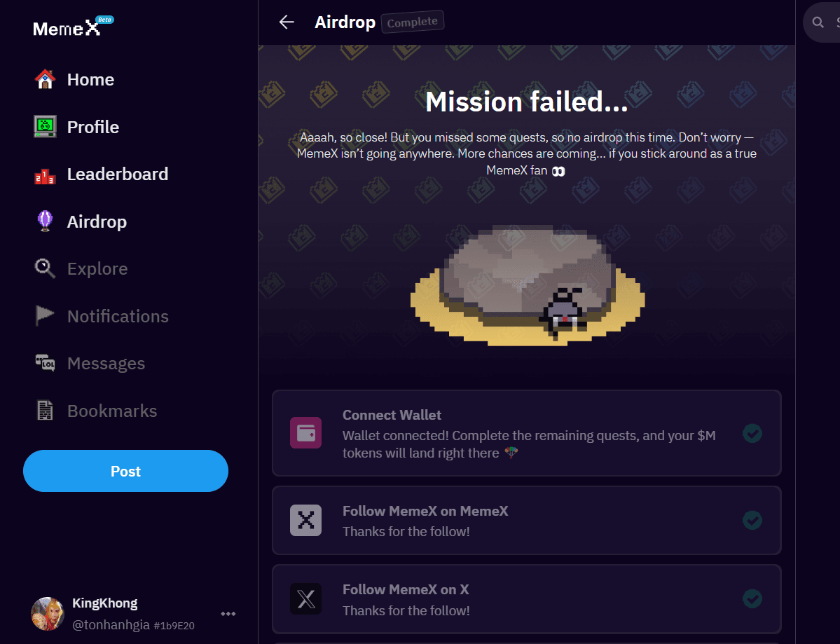Click the Home house icon
840x644 pixels.
[45, 80]
